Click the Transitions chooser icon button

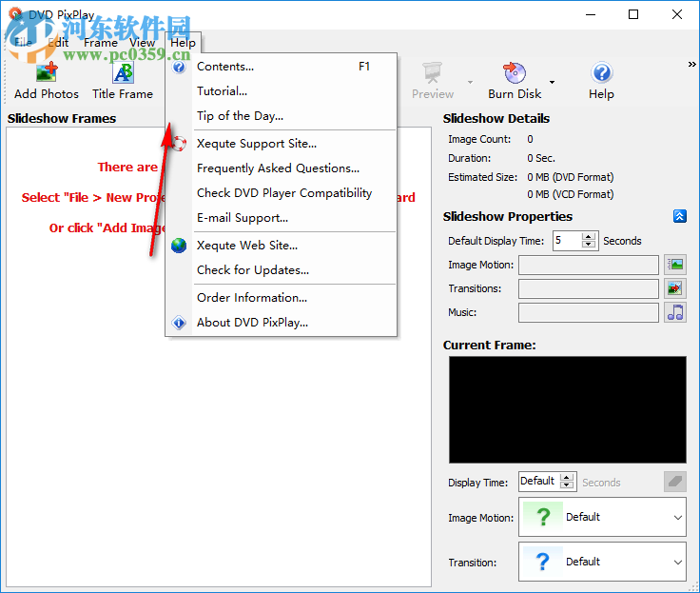pyautogui.click(x=675, y=288)
